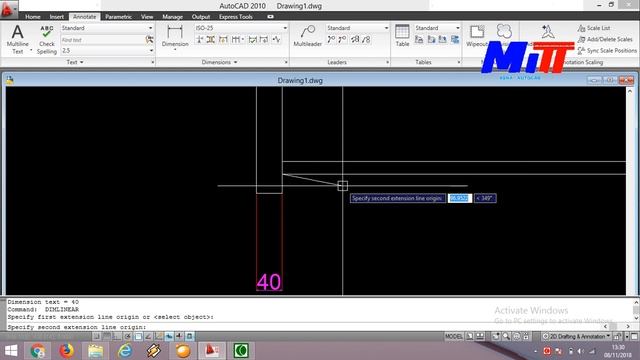Click the third small leader icon in Leaders

(355, 40)
